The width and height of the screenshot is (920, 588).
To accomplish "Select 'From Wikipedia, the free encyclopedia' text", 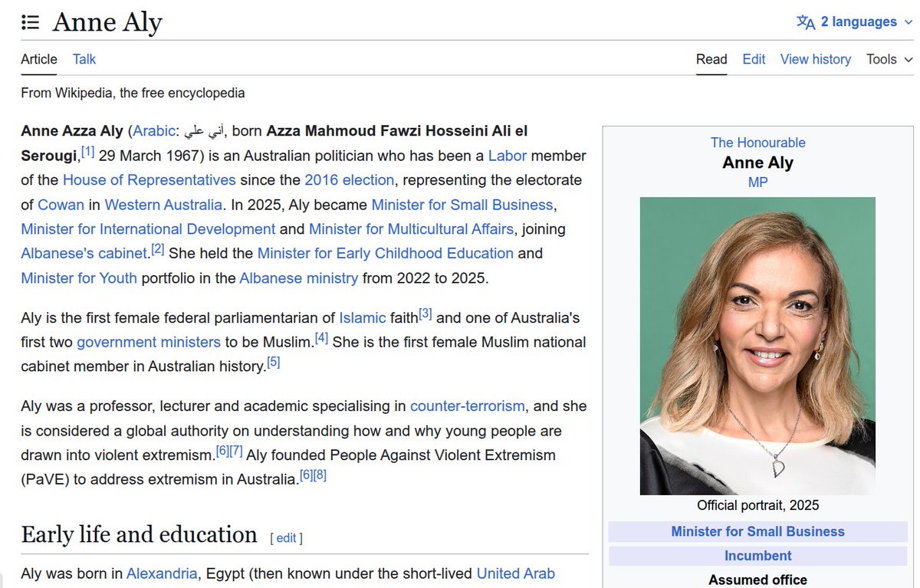I will pos(133,94).
